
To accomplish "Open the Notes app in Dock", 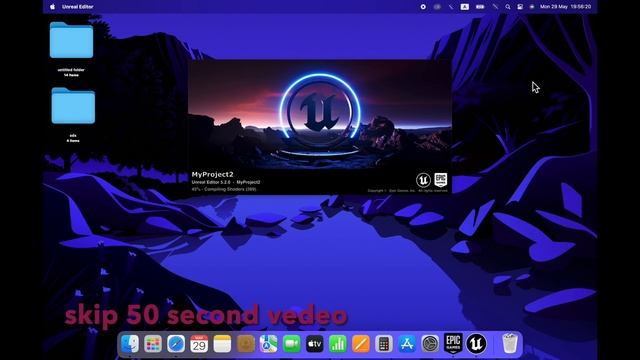I will [222, 344].
